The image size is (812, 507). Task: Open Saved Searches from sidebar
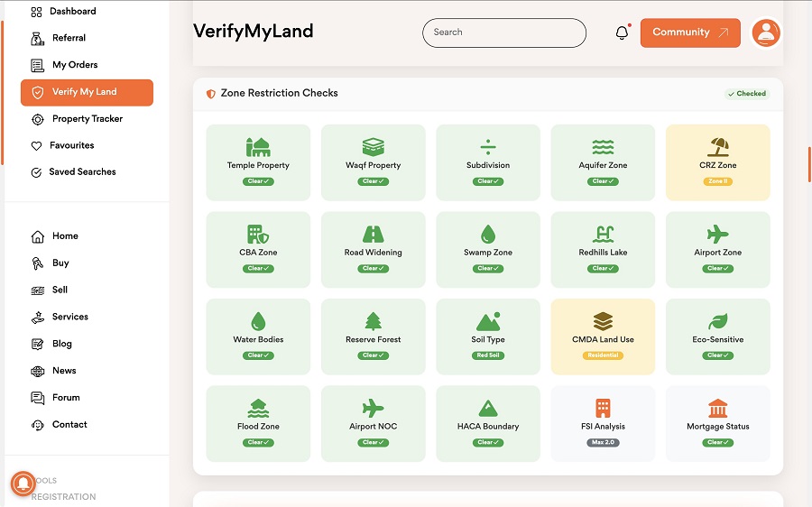point(82,172)
